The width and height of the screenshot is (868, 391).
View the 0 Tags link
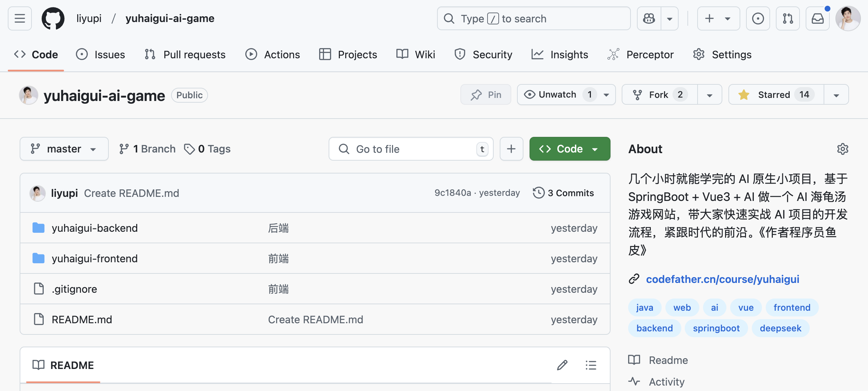click(x=207, y=149)
